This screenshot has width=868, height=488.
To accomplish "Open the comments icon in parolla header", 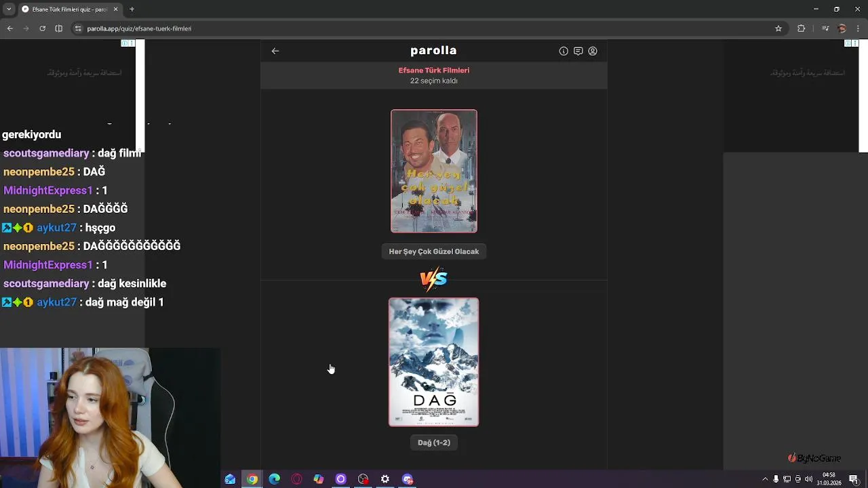I will (578, 51).
